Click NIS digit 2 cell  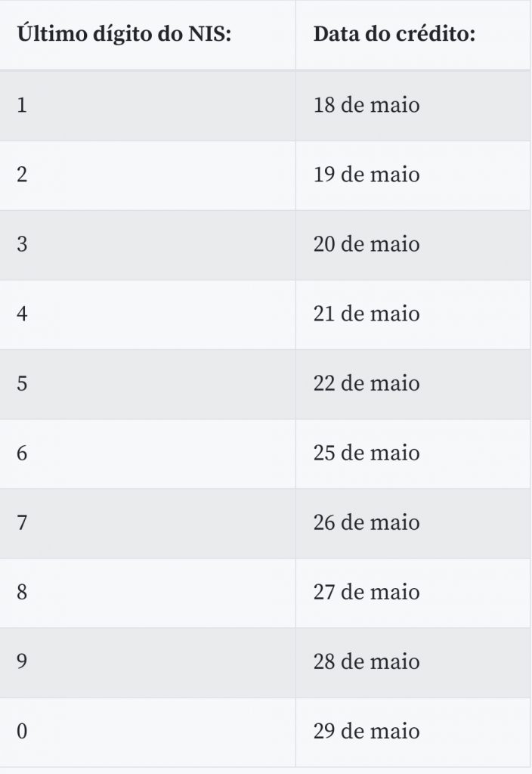click(147, 175)
